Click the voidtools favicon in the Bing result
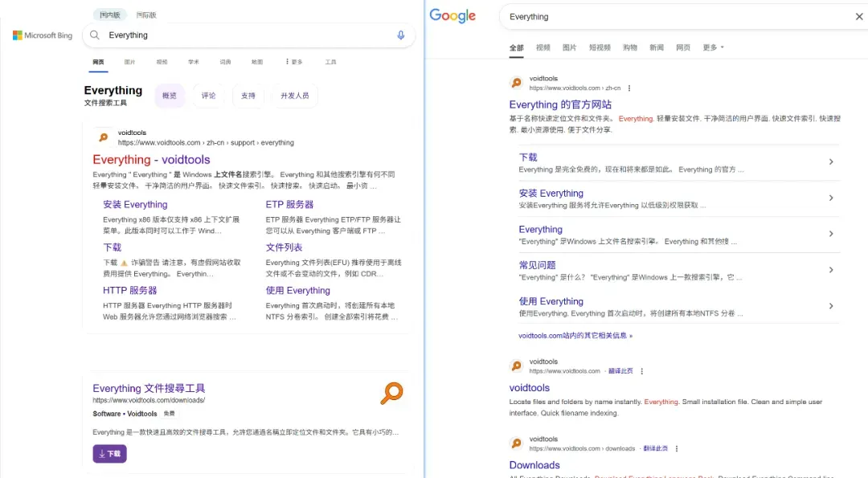The width and height of the screenshot is (868, 478). click(104, 137)
